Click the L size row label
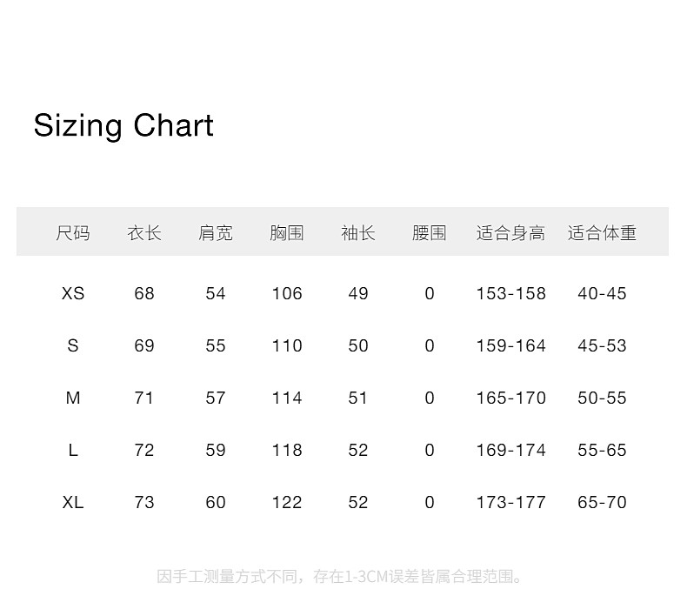This screenshot has height=616, width=687. tap(73, 450)
